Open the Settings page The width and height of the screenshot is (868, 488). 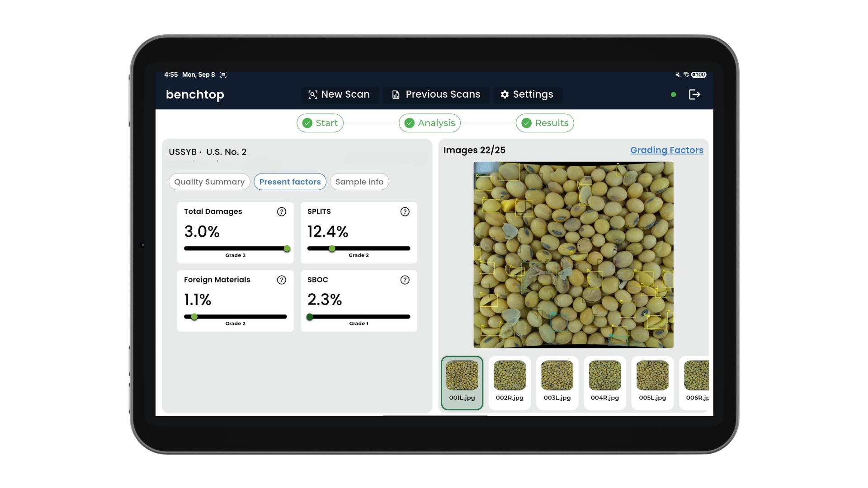[527, 94]
